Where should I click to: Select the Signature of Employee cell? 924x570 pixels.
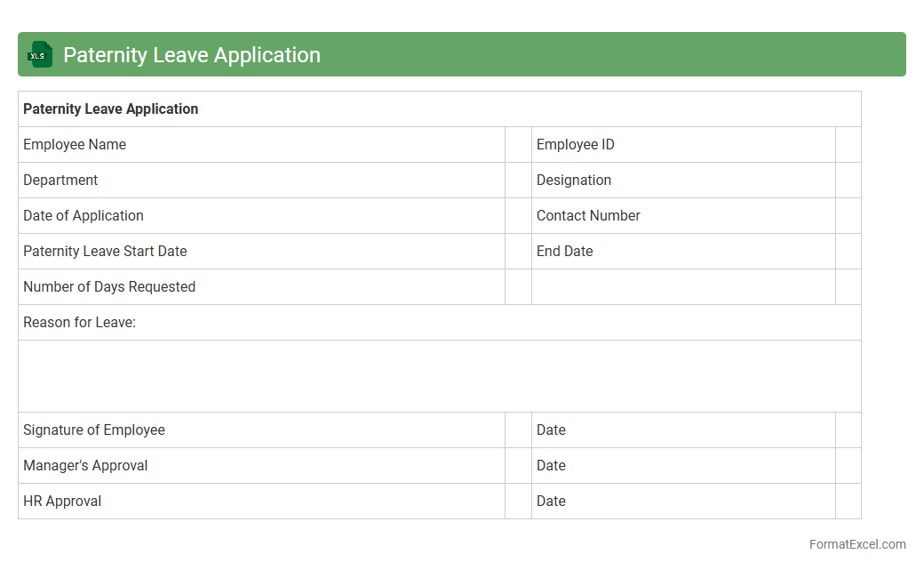click(x=94, y=430)
